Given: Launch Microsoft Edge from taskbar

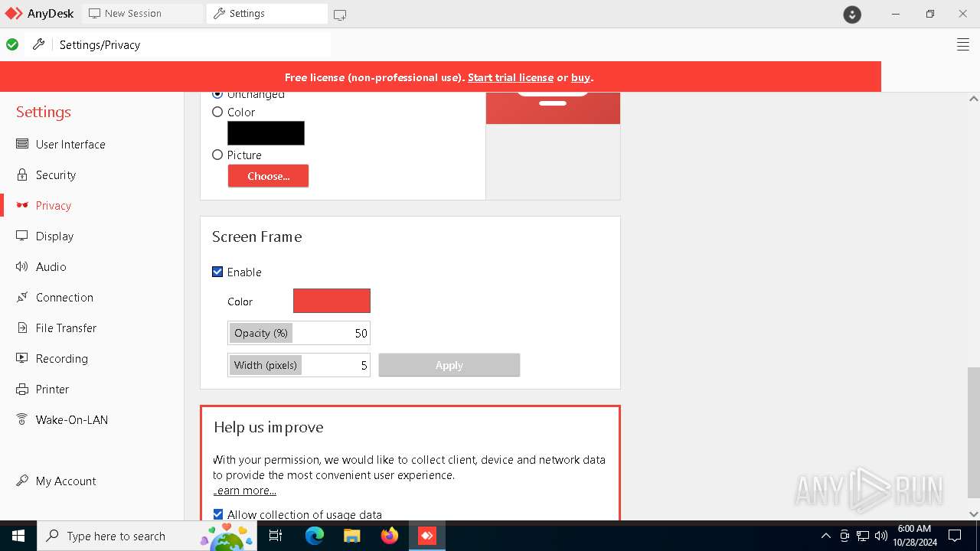Looking at the screenshot, I should click(x=315, y=536).
